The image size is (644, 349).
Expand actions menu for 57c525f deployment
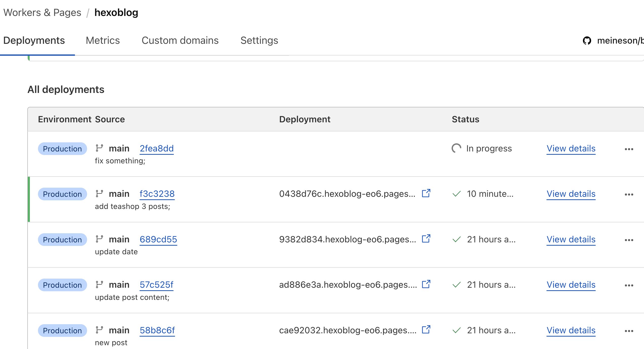(x=629, y=285)
